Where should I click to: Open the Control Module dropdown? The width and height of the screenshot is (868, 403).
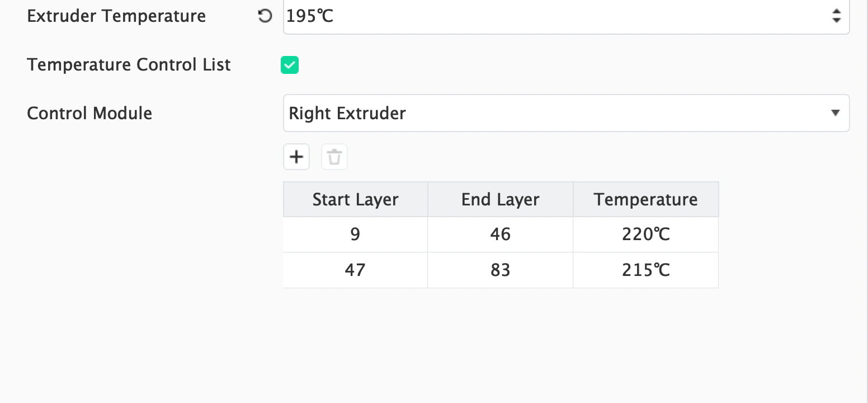pyautogui.click(x=566, y=113)
